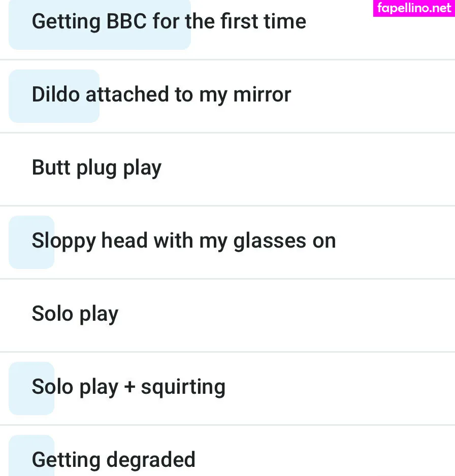Open the fapellino.net watermark link
The height and width of the screenshot is (476, 455).
point(414,8)
